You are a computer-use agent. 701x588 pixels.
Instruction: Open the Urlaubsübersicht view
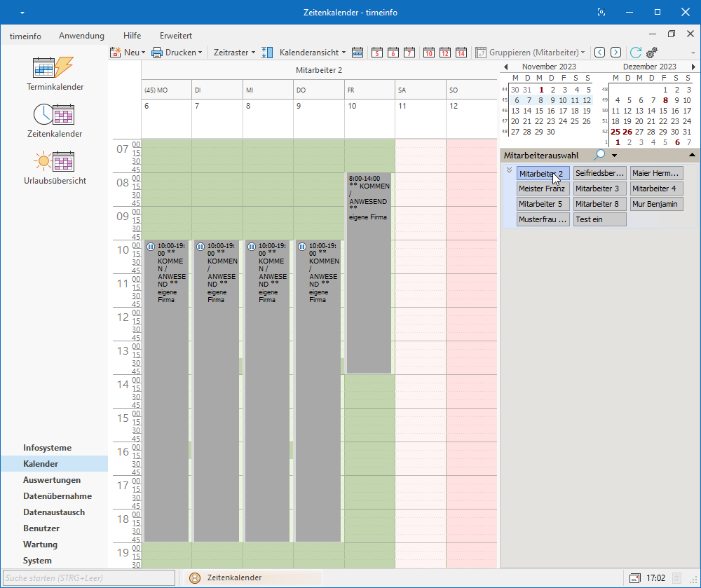(54, 167)
